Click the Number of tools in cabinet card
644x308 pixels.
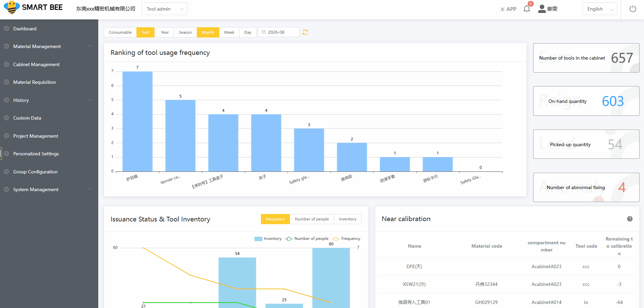(586, 58)
